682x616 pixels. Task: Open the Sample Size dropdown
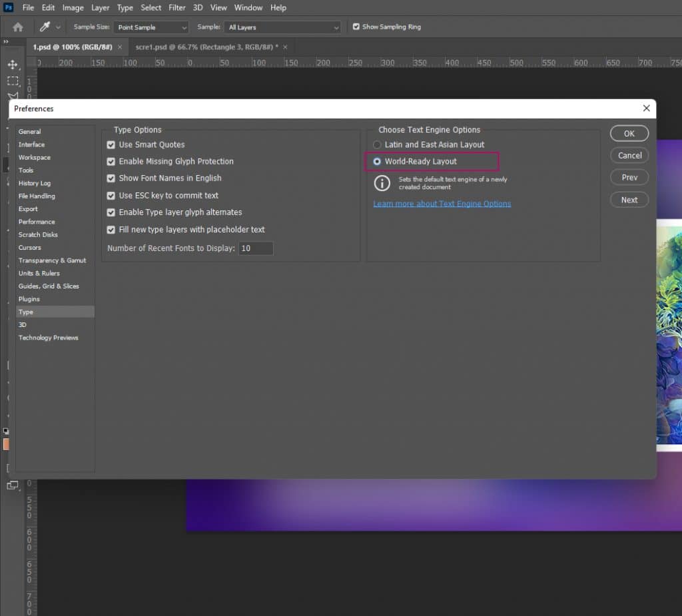click(151, 27)
